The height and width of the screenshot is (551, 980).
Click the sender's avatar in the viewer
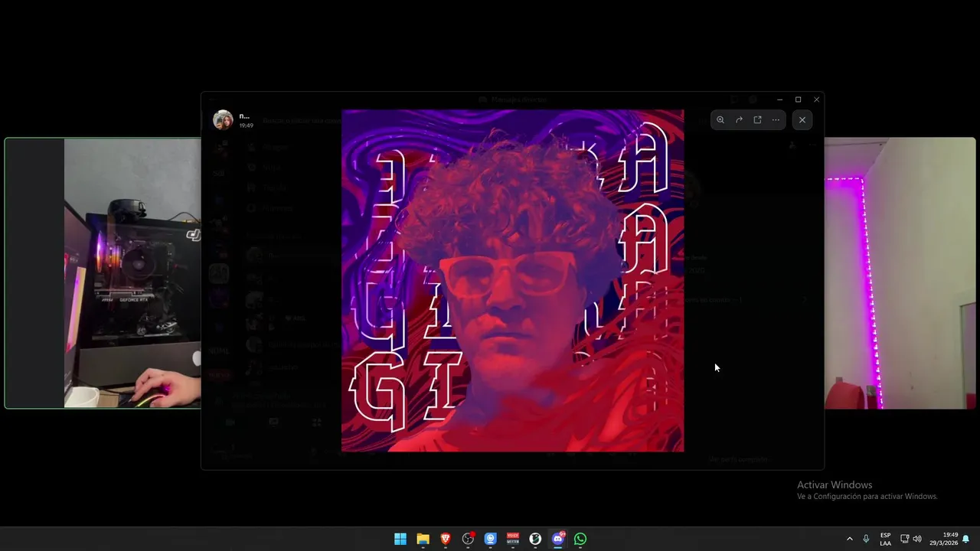[x=223, y=120]
